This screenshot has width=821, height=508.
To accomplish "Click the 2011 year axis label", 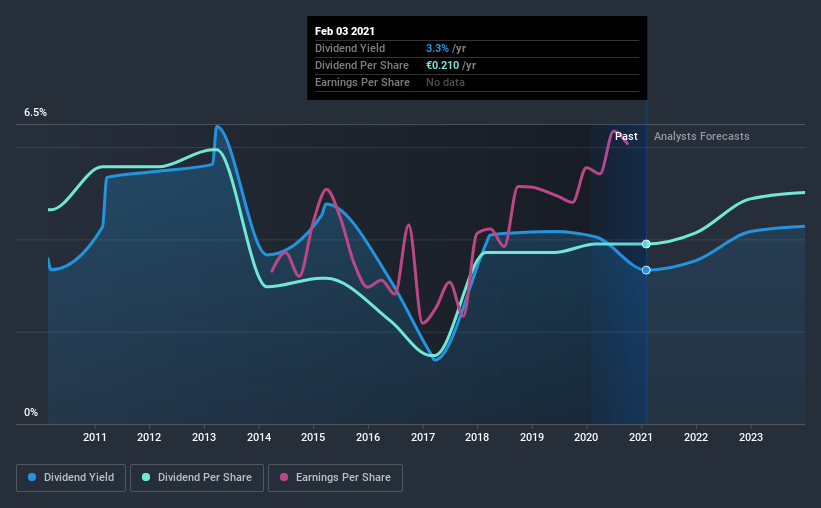I will (x=95, y=437).
